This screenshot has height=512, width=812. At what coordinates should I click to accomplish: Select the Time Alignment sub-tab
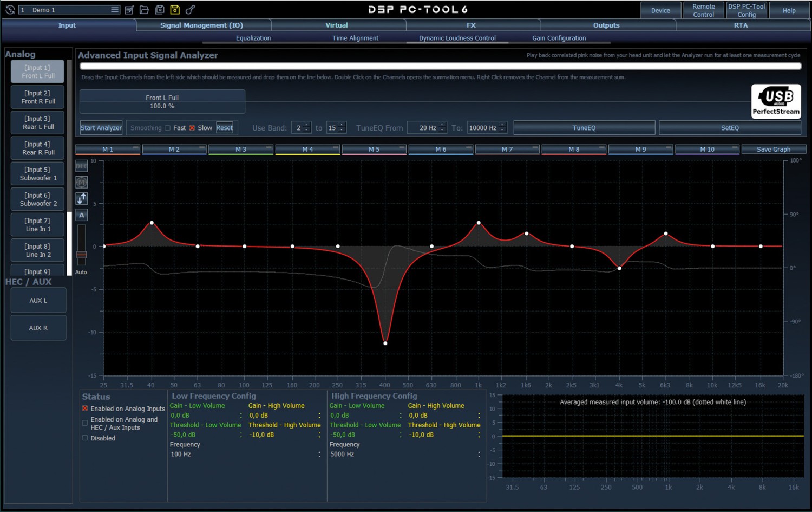coord(355,38)
